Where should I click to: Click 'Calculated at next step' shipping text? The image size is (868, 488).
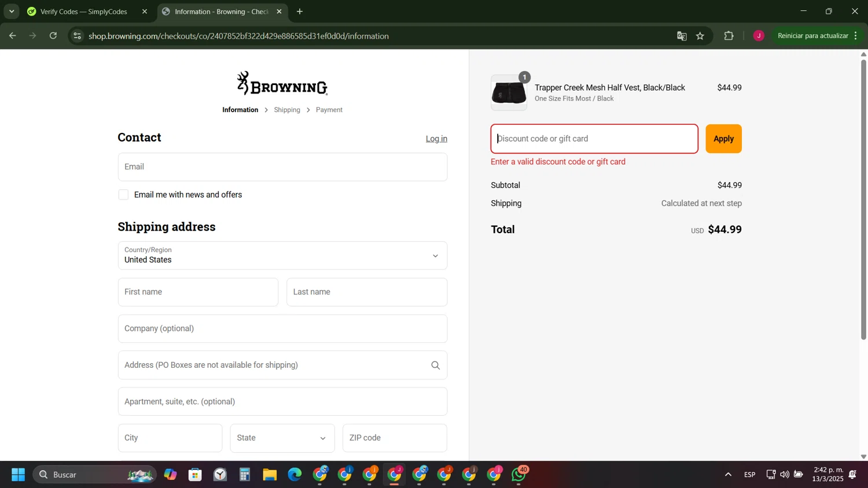[701, 204]
